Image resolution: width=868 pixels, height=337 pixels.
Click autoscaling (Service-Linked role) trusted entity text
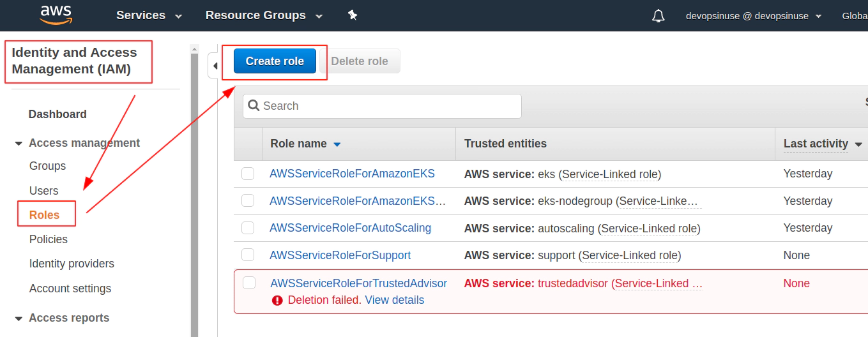click(x=619, y=228)
